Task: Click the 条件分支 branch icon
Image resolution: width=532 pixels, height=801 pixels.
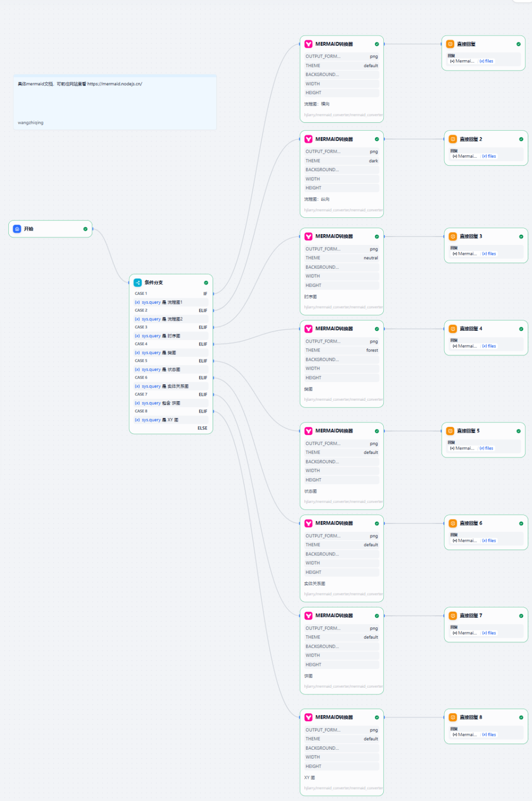Action: tap(137, 282)
